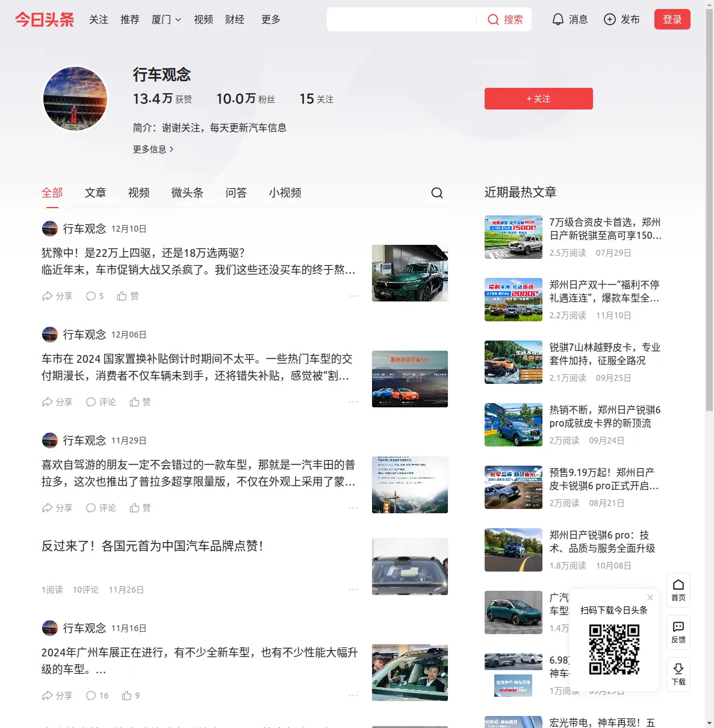The image size is (714, 728).
Task: Like the 12月06日 post
Action: tap(140, 402)
